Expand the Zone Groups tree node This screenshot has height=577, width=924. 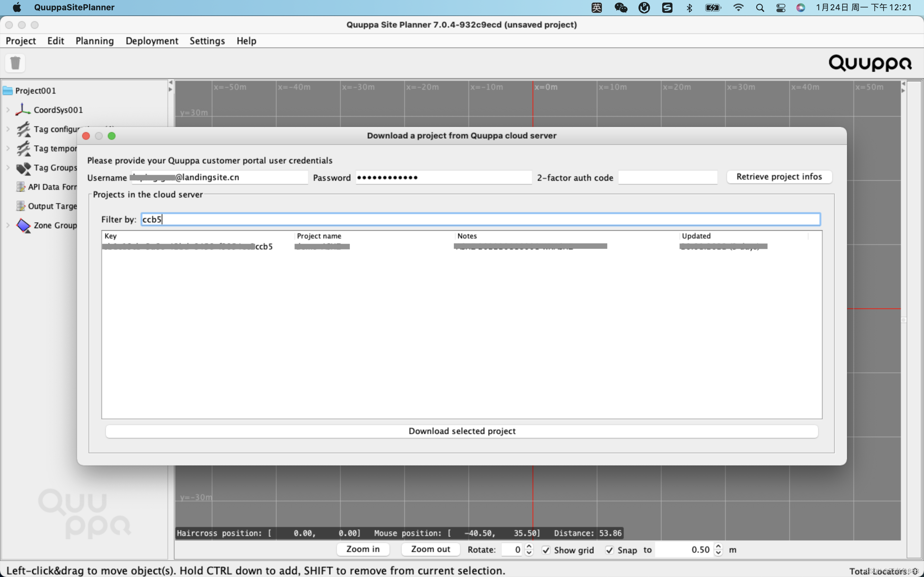(x=8, y=225)
